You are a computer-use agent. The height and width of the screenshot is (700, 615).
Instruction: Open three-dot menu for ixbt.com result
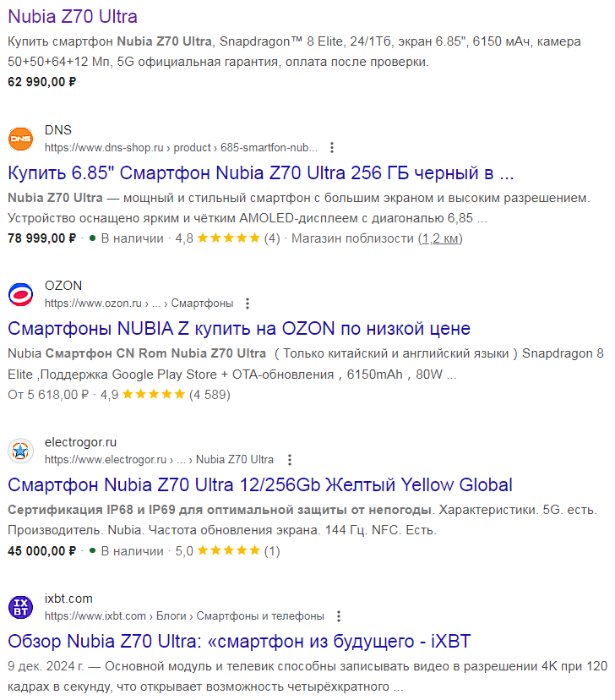pyautogui.click(x=339, y=616)
